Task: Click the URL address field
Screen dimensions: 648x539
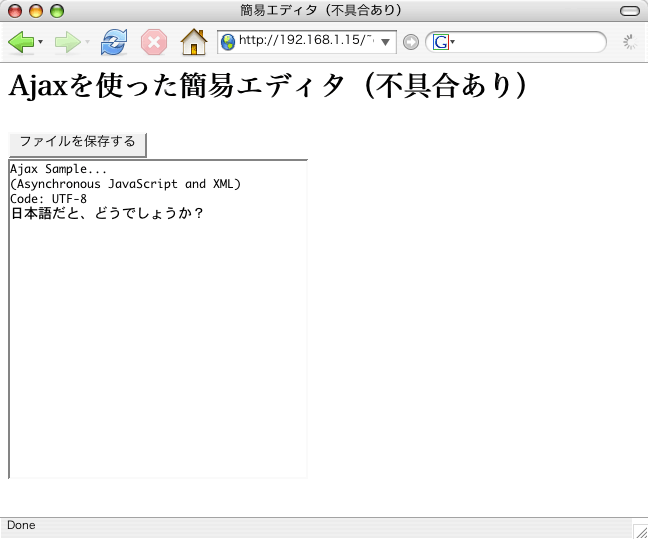Action: coord(306,41)
